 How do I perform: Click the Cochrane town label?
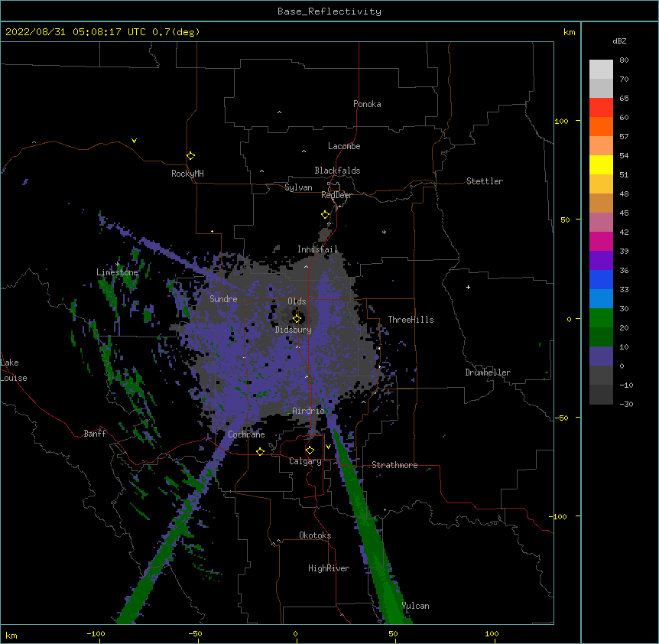pos(246,434)
